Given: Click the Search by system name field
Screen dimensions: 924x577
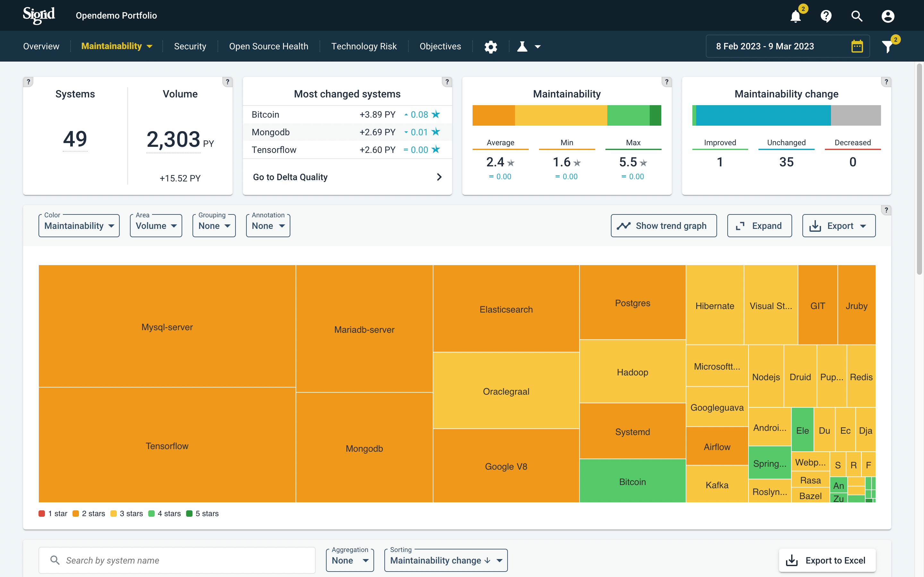Looking at the screenshot, I should [x=177, y=560].
